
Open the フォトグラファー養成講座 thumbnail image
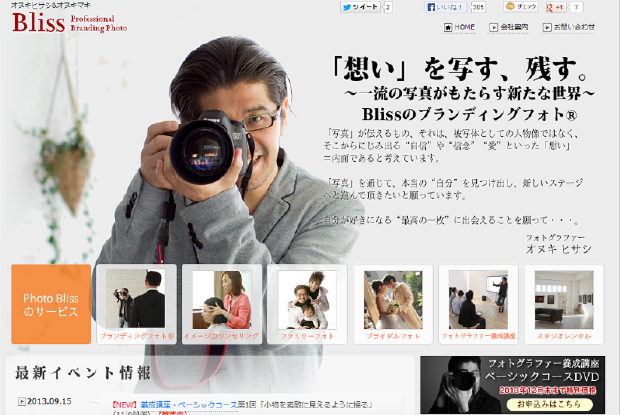(x=478, y=300)
